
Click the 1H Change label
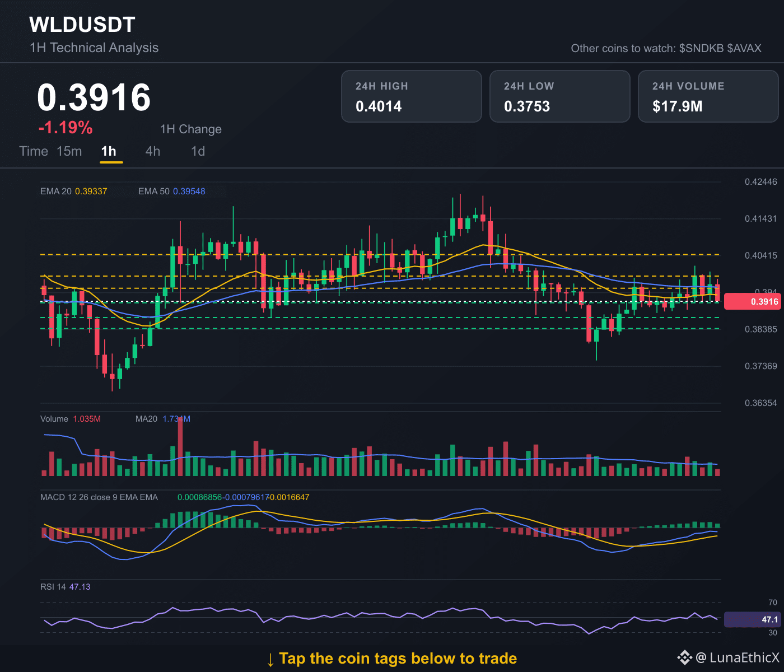pyautogui.click(x=191, y=129)
